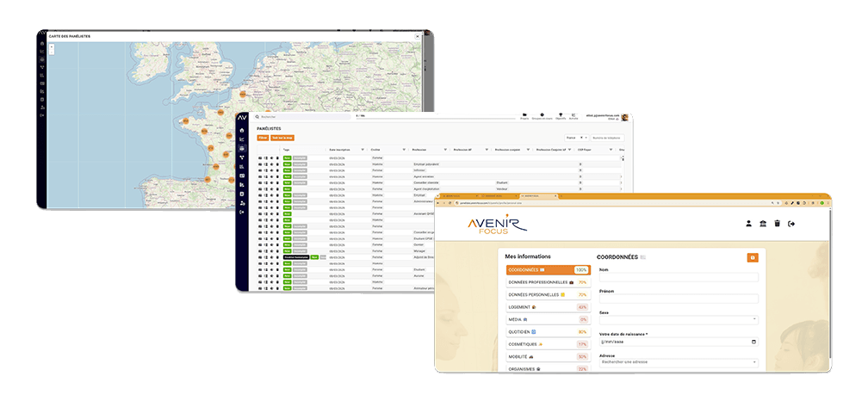This screenshot has width=868, height=407.
Task: Click the Projets icon in top toolbar
Action: coord(524,115)
